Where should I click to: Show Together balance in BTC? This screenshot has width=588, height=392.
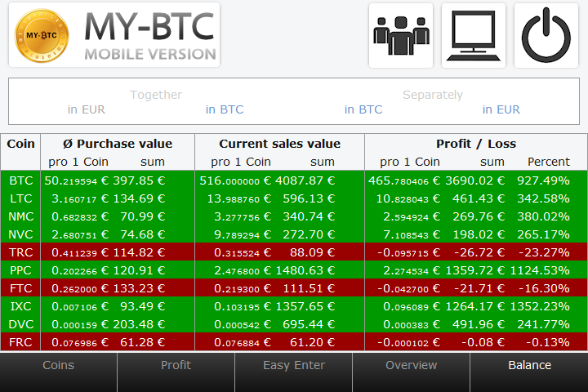(225, 109)
